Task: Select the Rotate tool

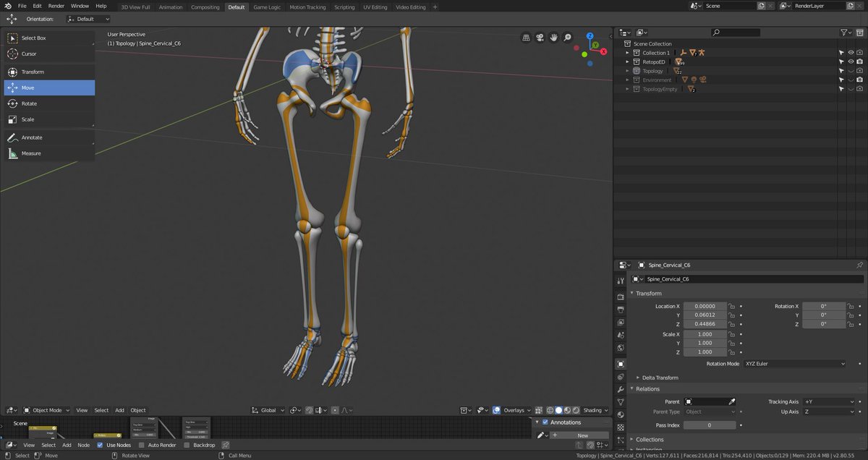Action: [x=49, y=103]
